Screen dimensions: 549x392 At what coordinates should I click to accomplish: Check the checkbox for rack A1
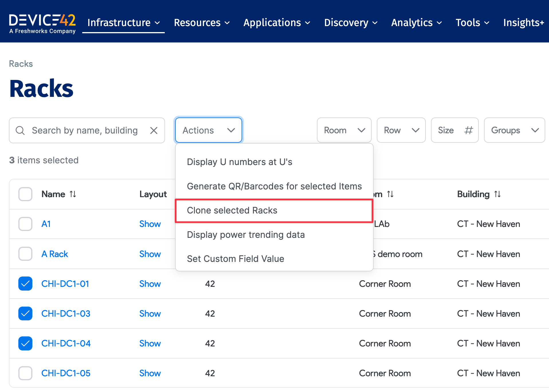point(25,224)
